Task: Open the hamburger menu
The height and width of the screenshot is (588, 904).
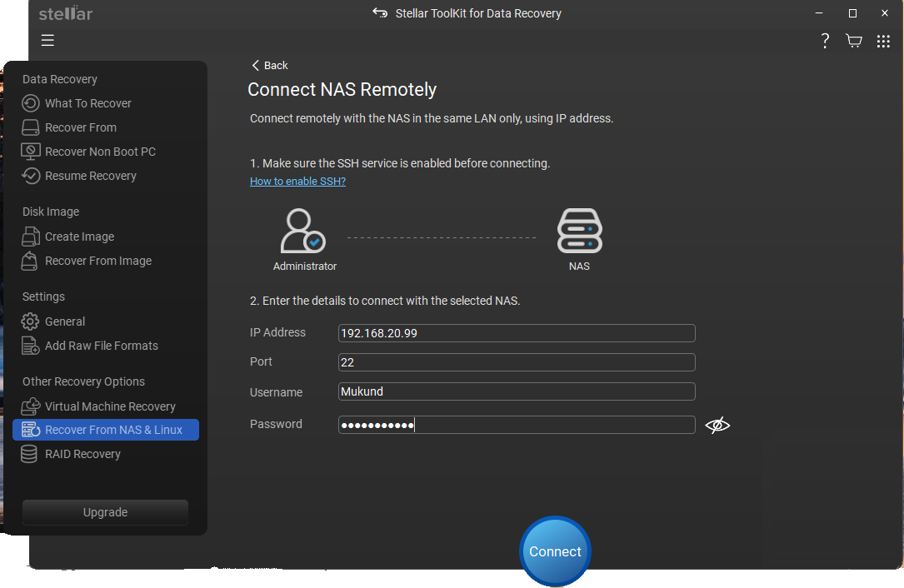Action: [x=47, y=40]
